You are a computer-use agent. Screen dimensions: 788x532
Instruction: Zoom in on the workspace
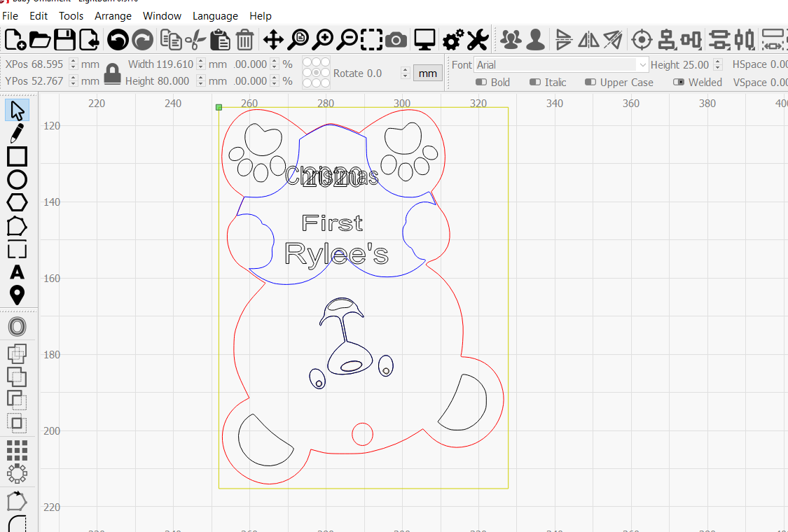tap(323, 40)
